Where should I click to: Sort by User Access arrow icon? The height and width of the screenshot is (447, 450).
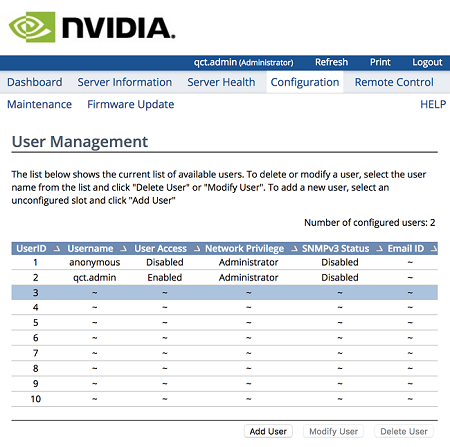click(197, 249)
